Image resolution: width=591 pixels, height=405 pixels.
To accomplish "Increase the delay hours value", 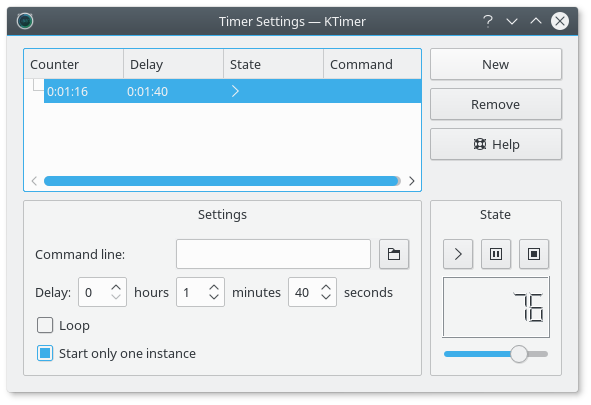I will pos(116,288).
